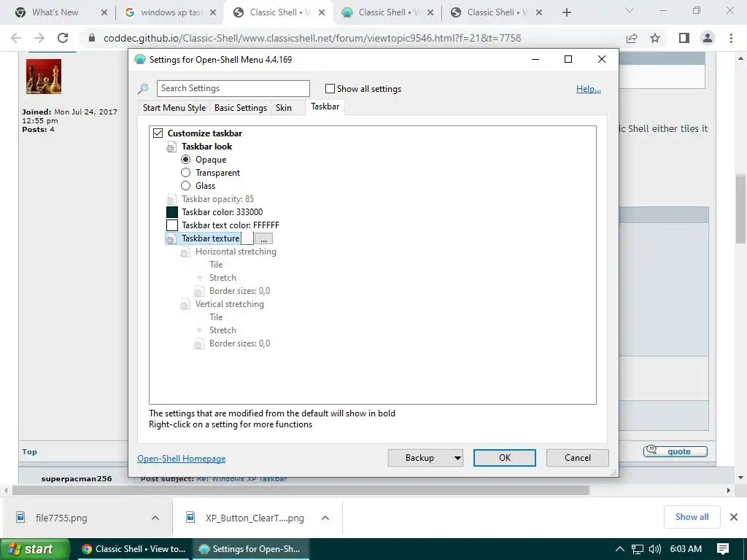747x560 pixels.
Task: Click the OK button
Action: coord(505,458)
